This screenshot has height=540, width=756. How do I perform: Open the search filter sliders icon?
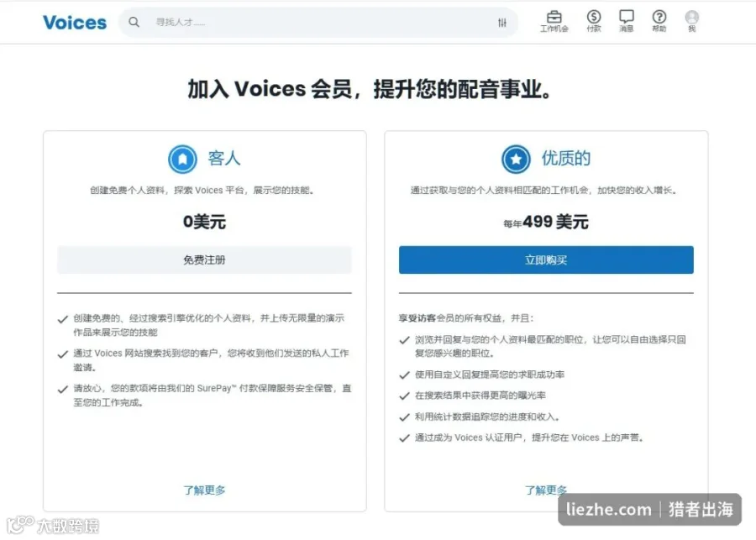[502, 22]
